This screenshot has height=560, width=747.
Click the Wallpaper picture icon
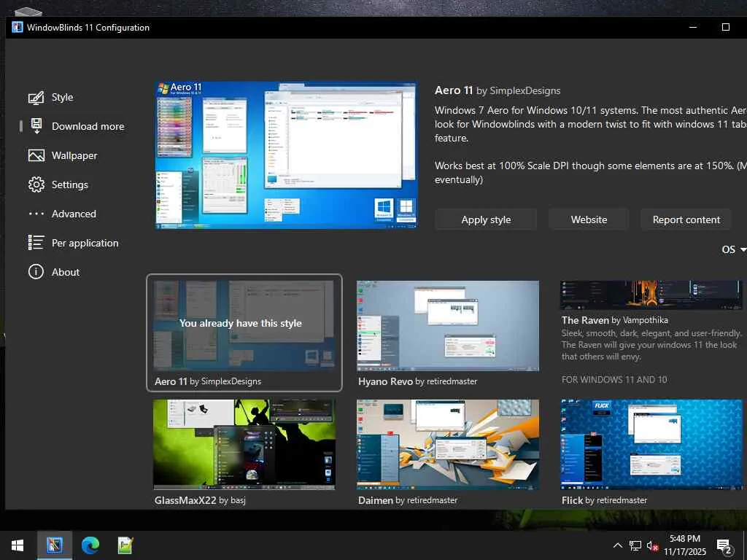click(x=36, y=156)
